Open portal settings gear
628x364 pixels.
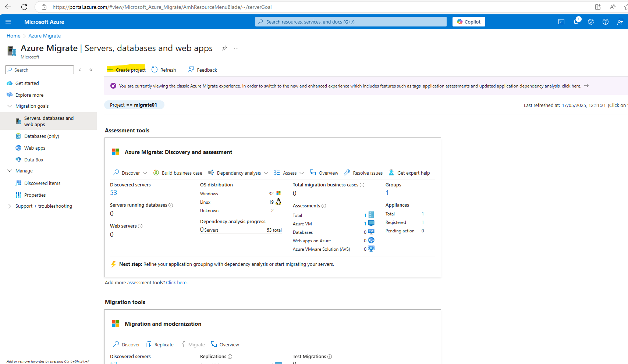pos(591,22)
